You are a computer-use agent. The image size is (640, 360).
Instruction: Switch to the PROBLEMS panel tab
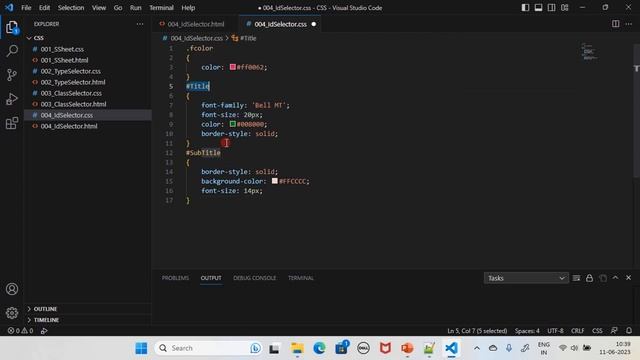(176, 278)
